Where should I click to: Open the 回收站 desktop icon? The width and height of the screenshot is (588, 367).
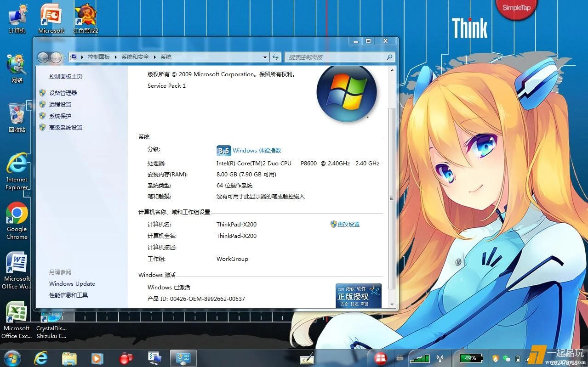pos(17,118)
